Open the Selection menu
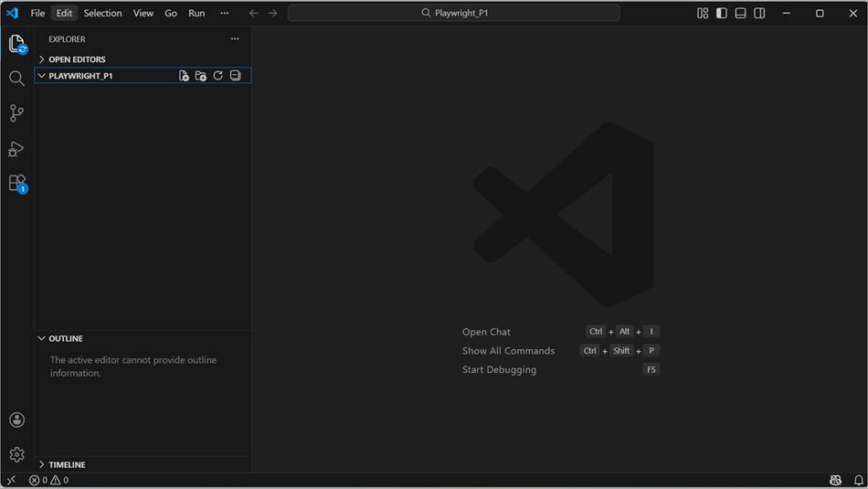The width and height of the screenshot is (868, 489). [102, 13]
